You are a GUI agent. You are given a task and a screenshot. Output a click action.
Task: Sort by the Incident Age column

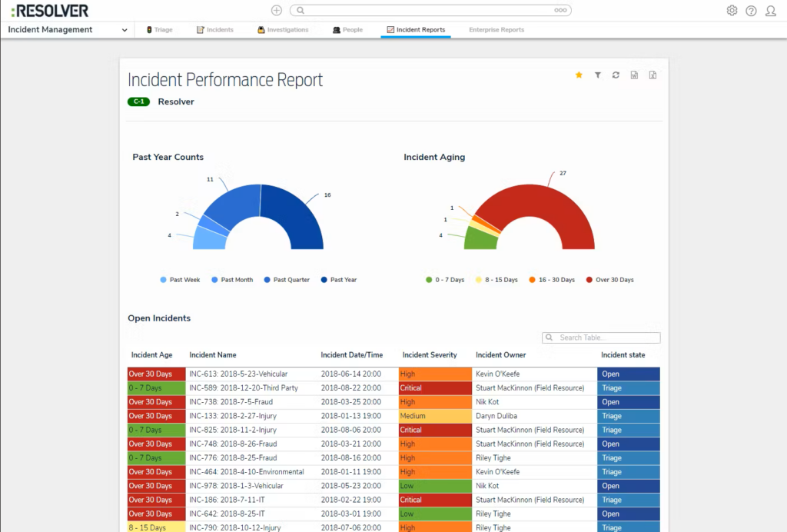tap(149, 354)
